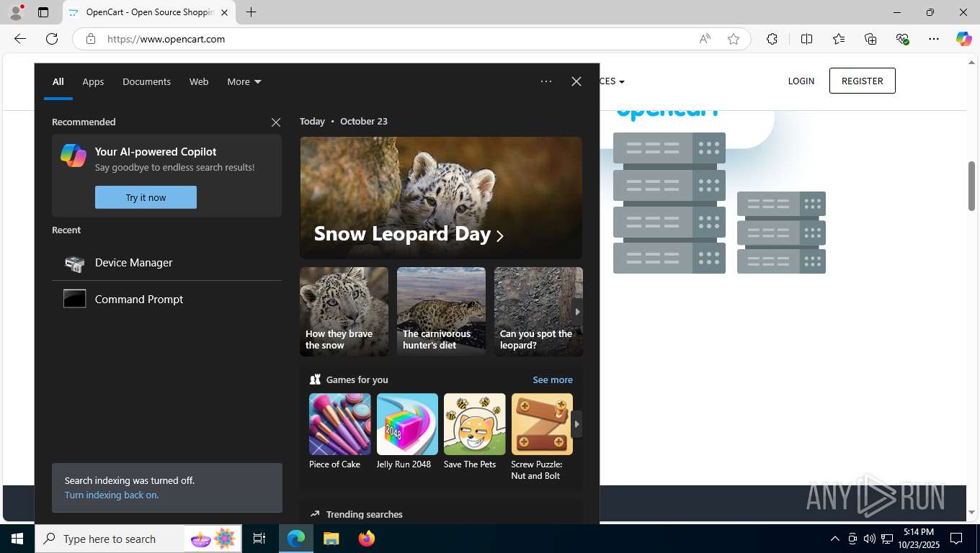This screenshot has width=980, height=553.
Task: Close the OpenCart browser tab
Action: coord(224,12)
